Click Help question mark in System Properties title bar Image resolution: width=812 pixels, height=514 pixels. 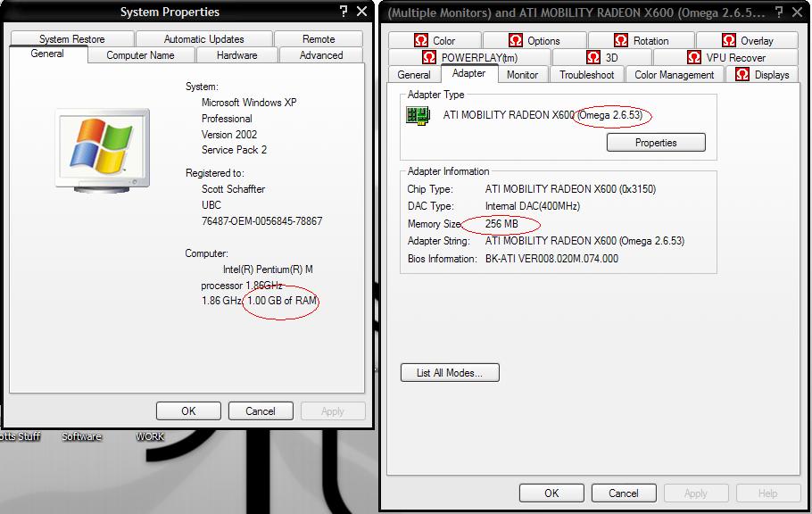coord(344,11)
